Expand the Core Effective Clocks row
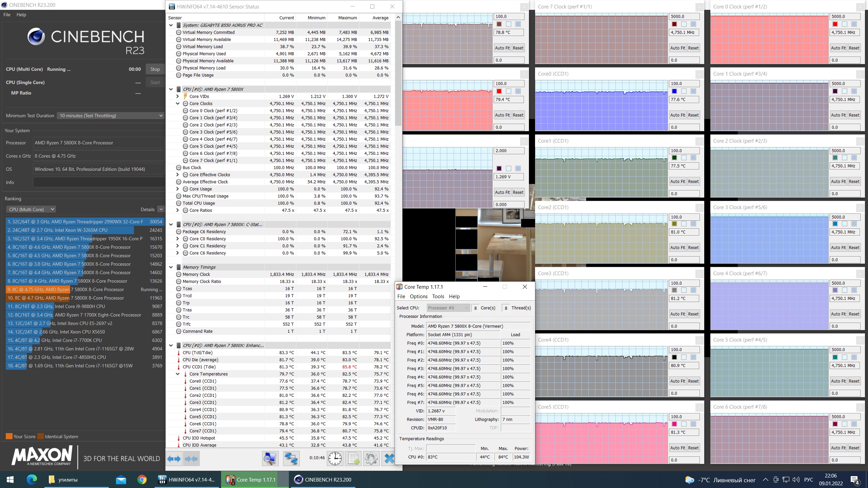 [x=177, y=175]
